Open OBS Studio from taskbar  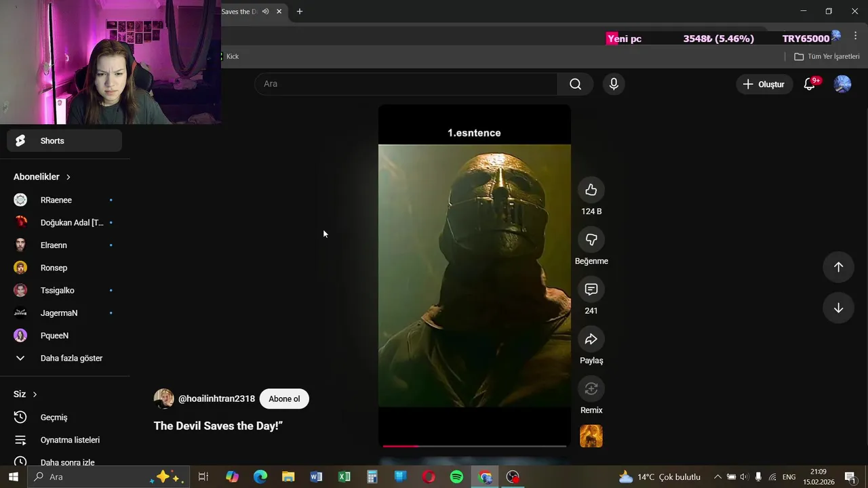pyautogui.click(x=513, y=477)
